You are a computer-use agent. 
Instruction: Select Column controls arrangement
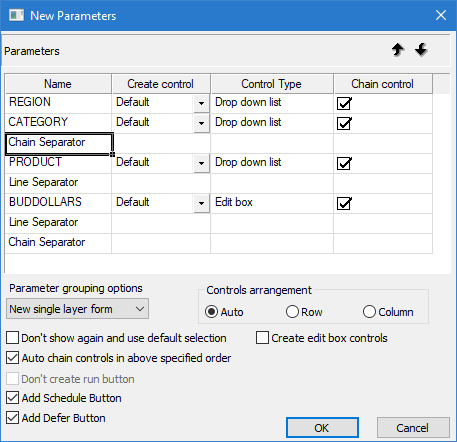(x=369, y=312)
